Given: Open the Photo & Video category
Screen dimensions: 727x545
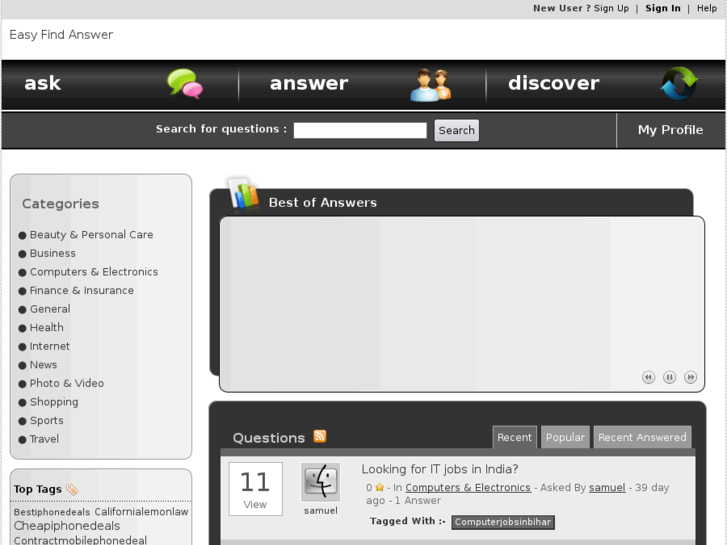Looking at the screenshot, I should (x=67, y=383).
